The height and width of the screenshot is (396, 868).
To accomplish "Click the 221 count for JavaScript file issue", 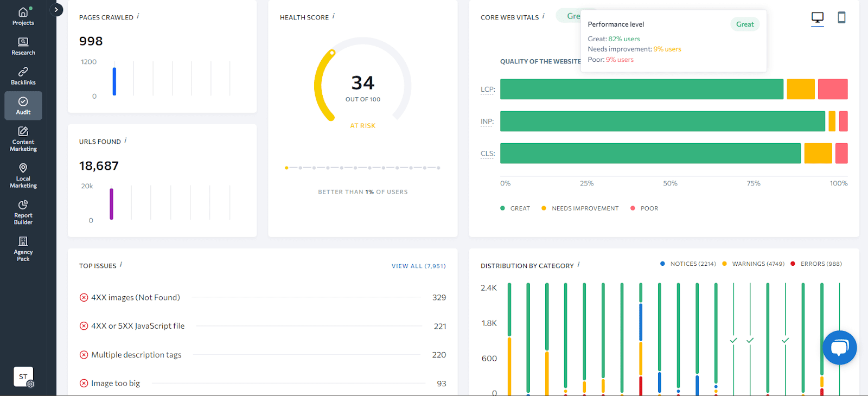I will [440, 326].
